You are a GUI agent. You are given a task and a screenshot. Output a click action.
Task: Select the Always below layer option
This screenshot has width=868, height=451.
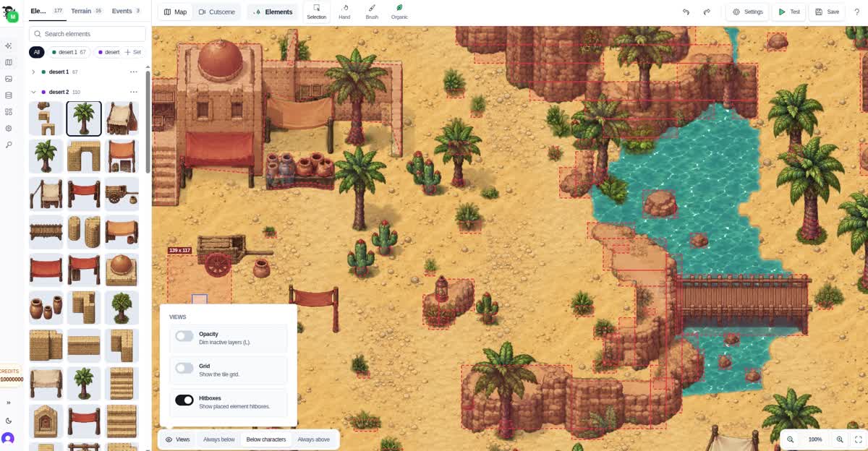click(x=219, y=439)
